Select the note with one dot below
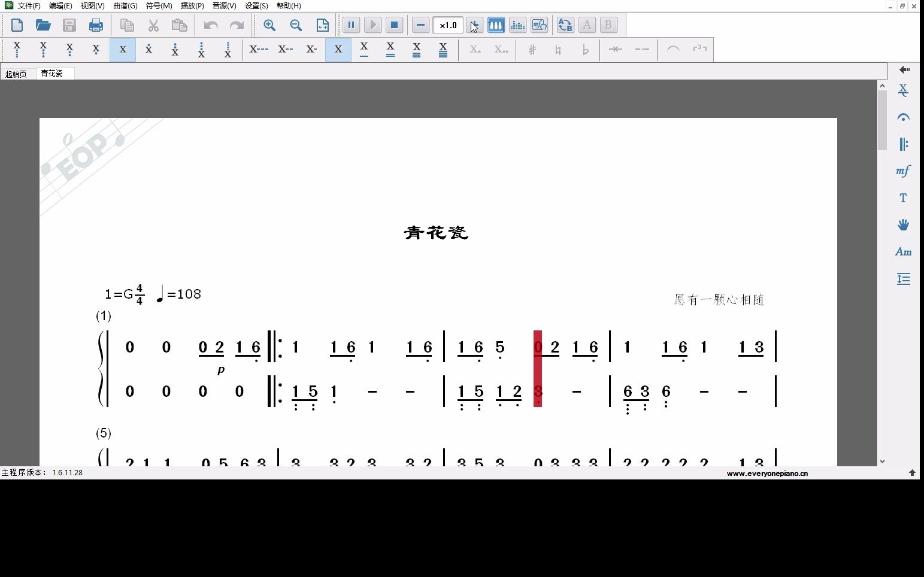 click(x=96, y=50)
